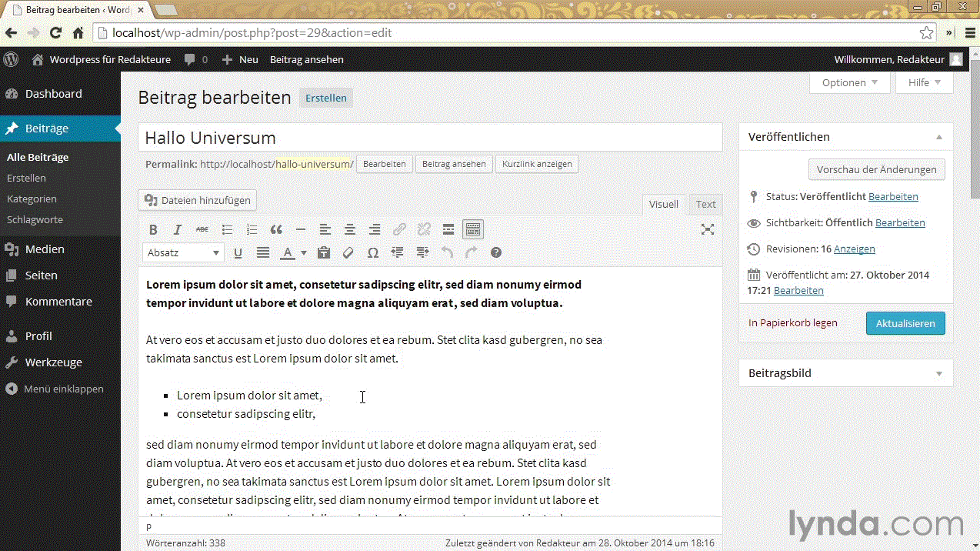Toggle the toolbar kitchen sink button
The width and height of the screenshot is (980, 551).
tap(473, 229)
